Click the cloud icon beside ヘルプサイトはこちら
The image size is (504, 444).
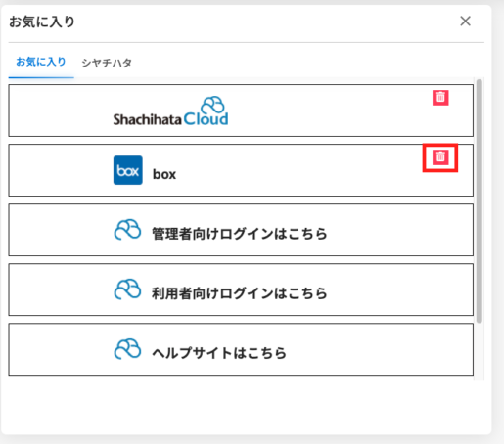[127, 349]
